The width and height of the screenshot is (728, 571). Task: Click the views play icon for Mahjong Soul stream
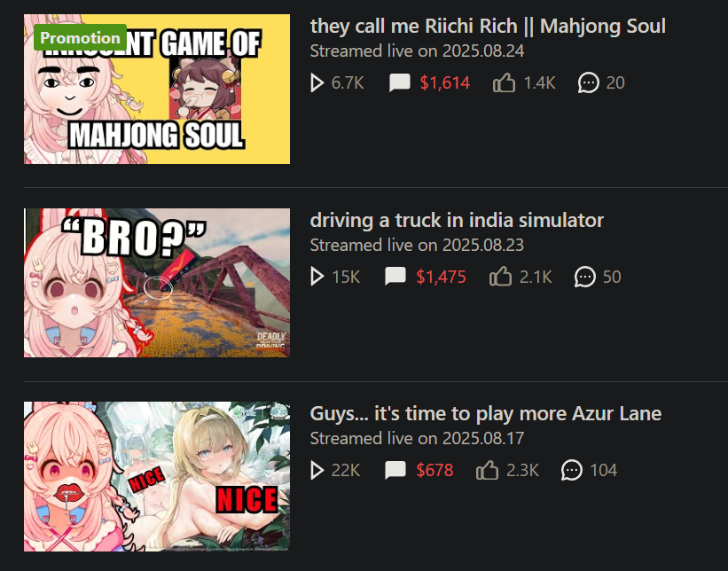[317, 83]
